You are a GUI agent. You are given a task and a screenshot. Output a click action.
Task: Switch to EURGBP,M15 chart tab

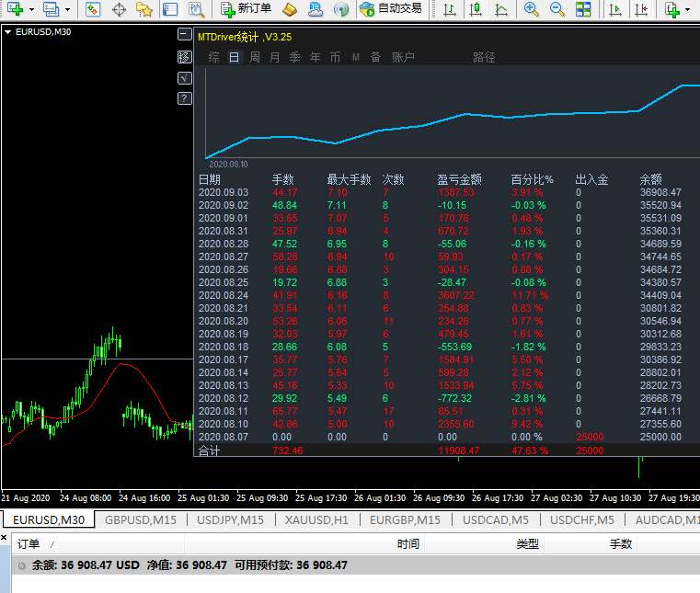click(405, 519)
